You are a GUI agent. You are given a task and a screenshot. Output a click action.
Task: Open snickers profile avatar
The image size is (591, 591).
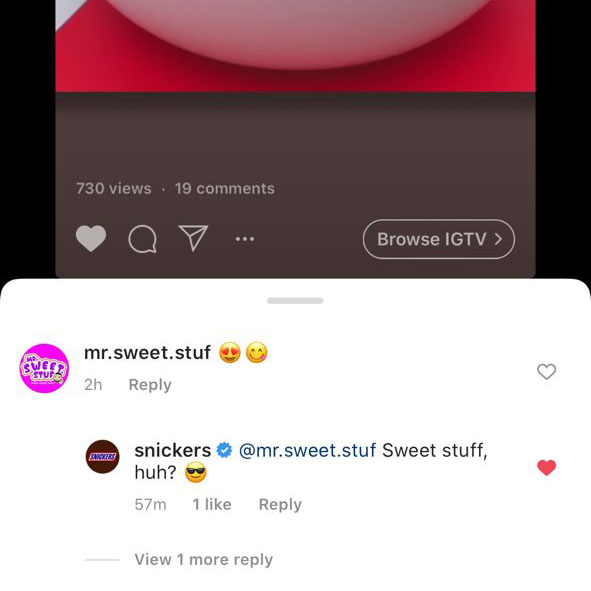click(x=103, y=456)
